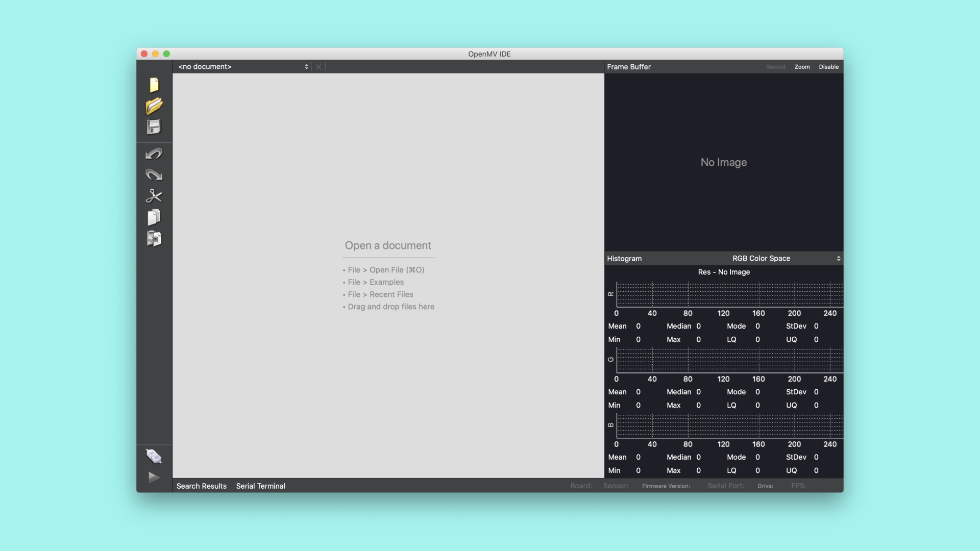Toggle Zoom in Frame Buffer header

pos(802,67)
